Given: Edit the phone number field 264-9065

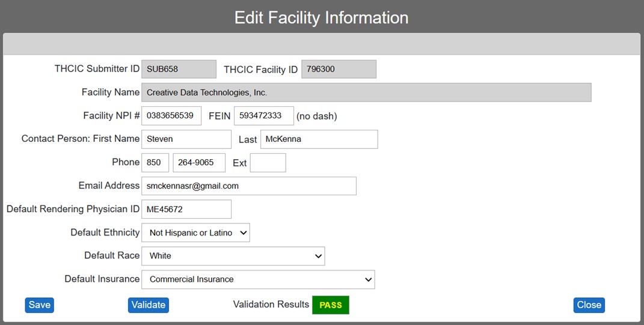Looking at the screenshot, I should tap(199, 162).
